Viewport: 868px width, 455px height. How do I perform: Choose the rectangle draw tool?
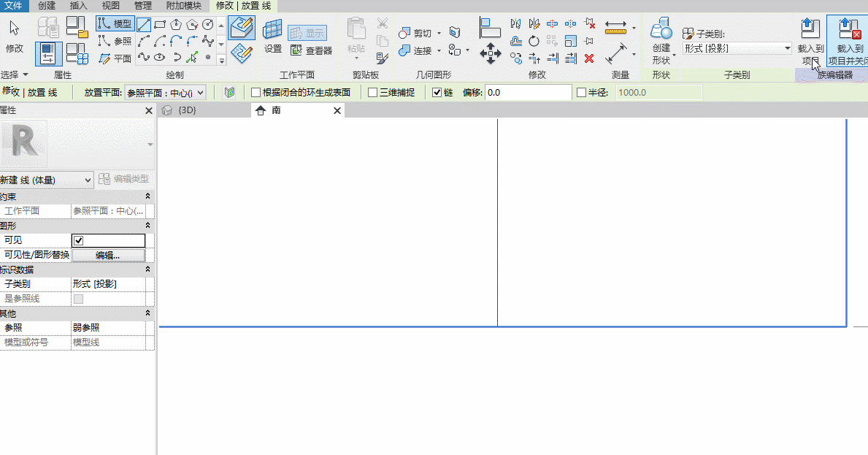(160, 24)
